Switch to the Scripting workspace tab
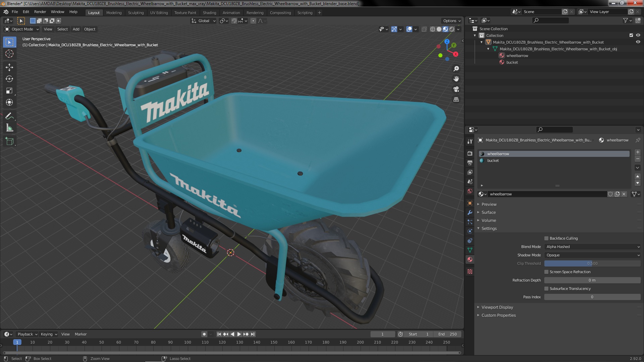The width and height of the screenshot is (644, 362). click(305, 13)
